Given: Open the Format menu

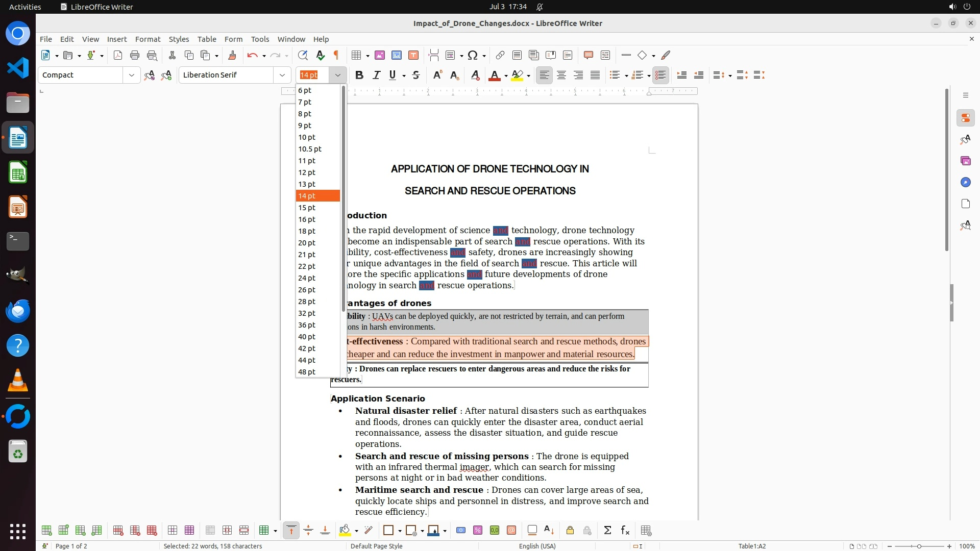Looking at the screenshot, I should [148, 39].
